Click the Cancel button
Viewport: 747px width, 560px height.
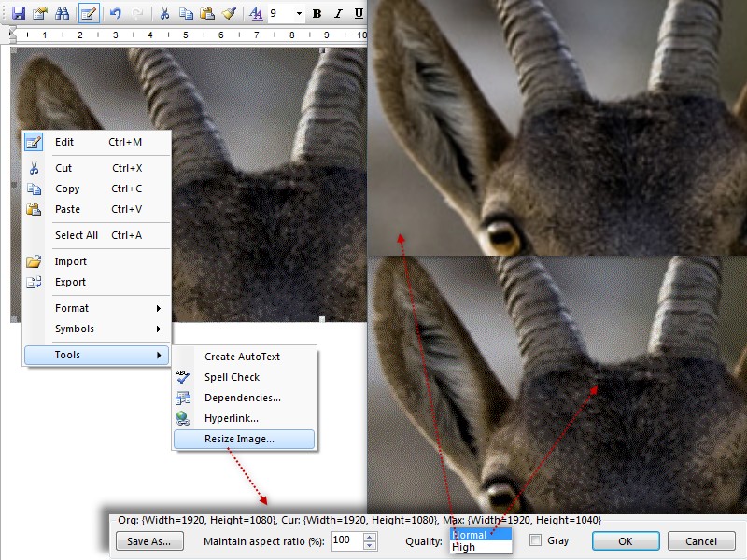coord(701,541)
